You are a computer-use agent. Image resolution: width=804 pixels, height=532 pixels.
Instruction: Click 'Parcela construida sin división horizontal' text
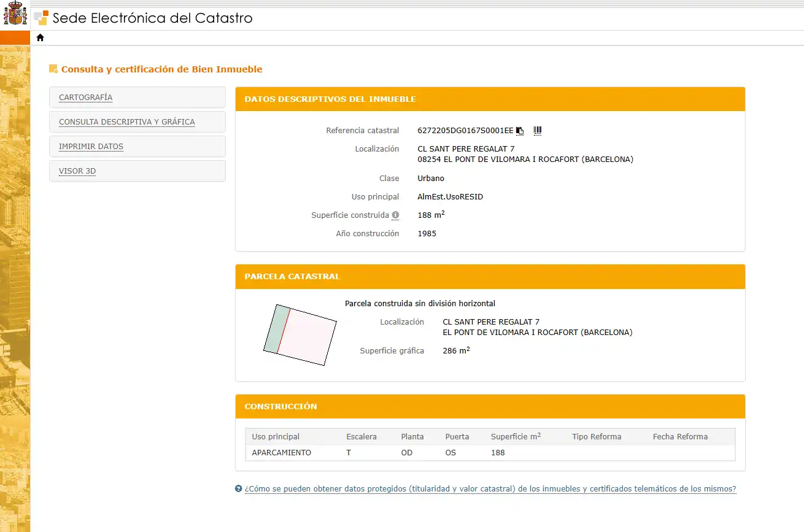click(420, 304)
